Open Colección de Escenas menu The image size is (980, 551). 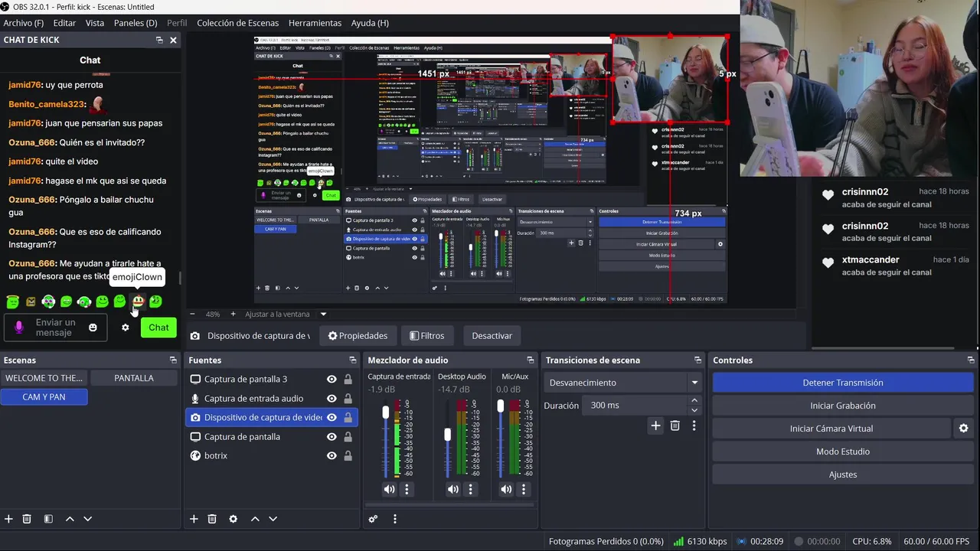[x=238, y=23]
